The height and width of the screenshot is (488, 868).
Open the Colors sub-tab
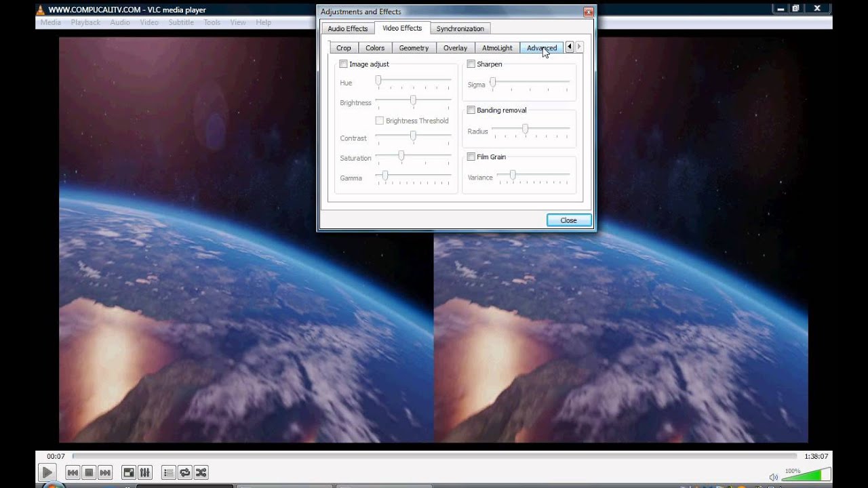pyautogui.click(x=375, y=48)
